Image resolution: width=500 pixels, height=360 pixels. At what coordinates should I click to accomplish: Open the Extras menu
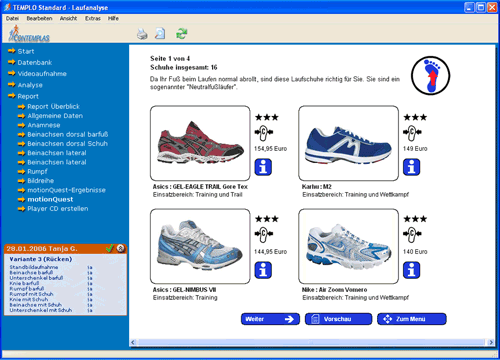click(x=93, y=18)
